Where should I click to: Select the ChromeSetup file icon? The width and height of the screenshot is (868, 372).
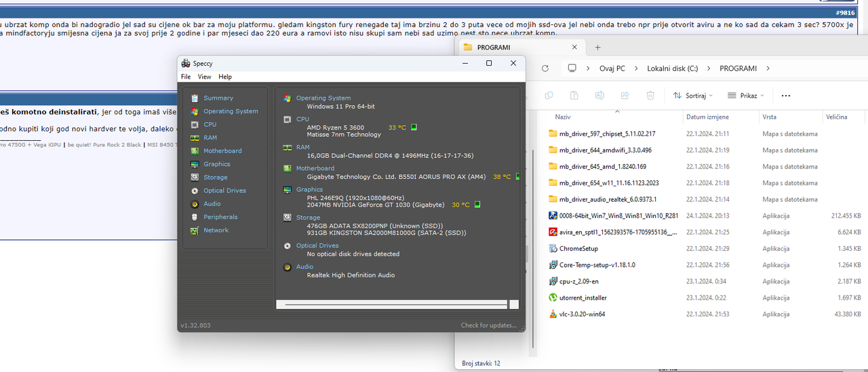[x=553, y=249]
